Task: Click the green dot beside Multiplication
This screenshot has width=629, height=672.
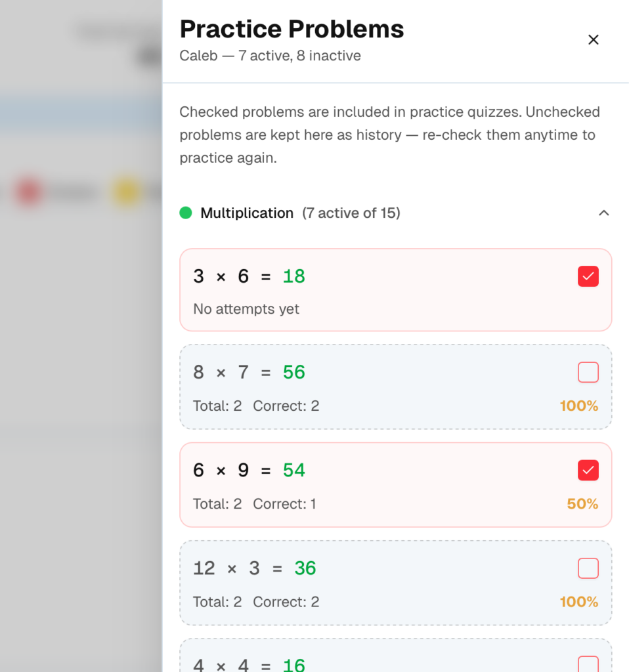Action: click(x=186, y=213)
